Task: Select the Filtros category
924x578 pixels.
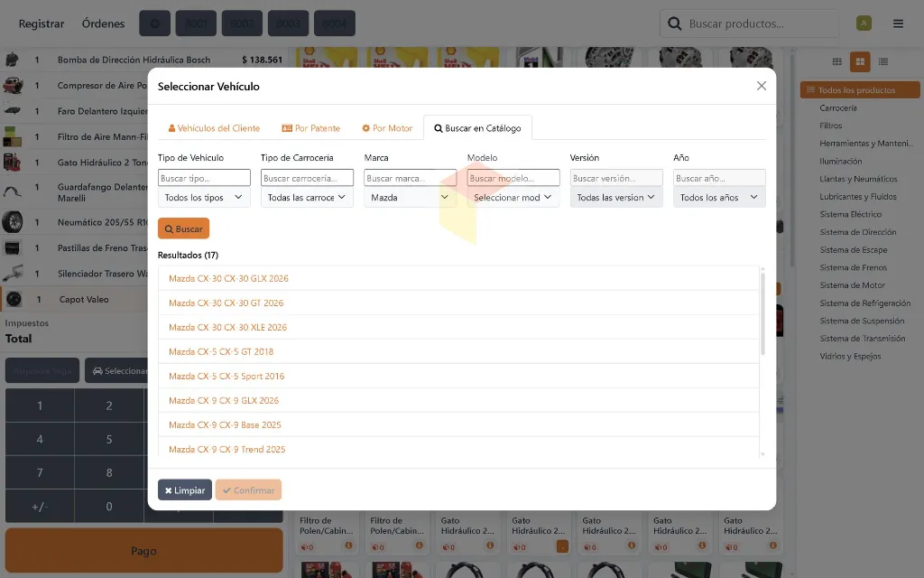Action: click(x=831, y=126)
